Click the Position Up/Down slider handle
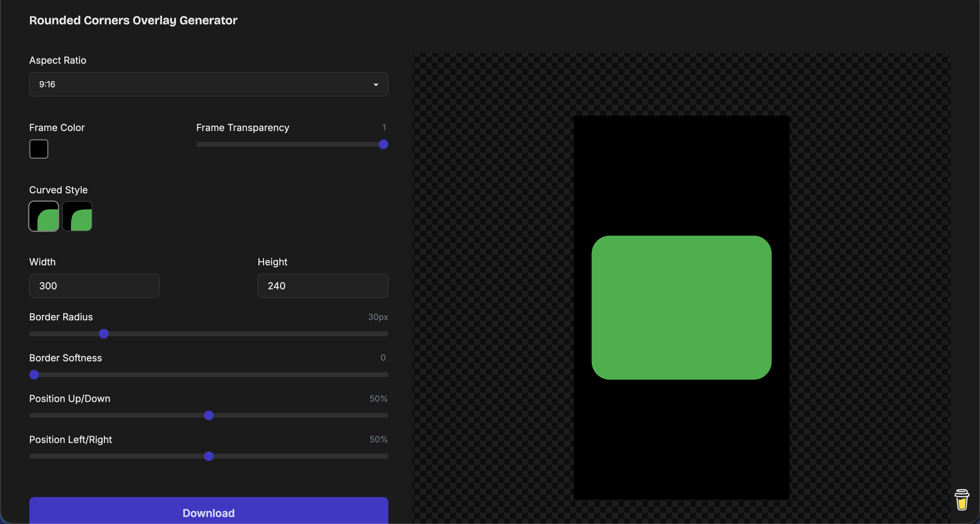The width and height of the screenshot is (980, 524). coord(208,416)
